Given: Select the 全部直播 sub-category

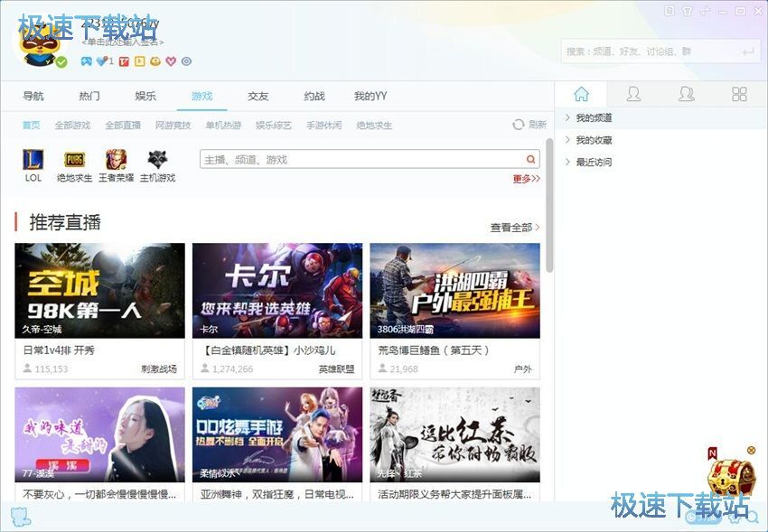Looking at the screenshot, I should coord(123,126).
